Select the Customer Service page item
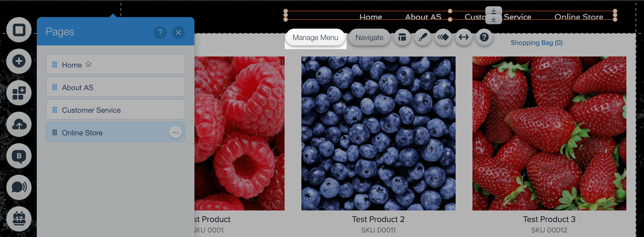The height and width of the screenshot is (237, 644). coord(116,110)
